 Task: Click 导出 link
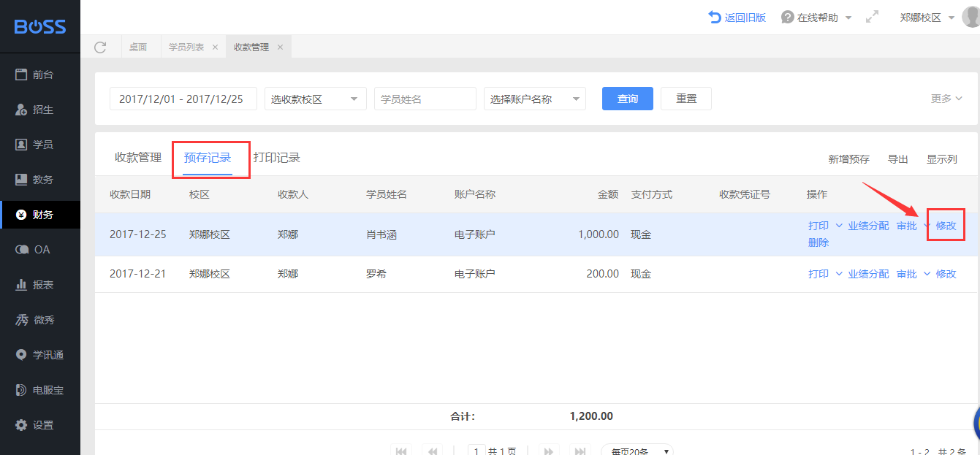point(898,159)
